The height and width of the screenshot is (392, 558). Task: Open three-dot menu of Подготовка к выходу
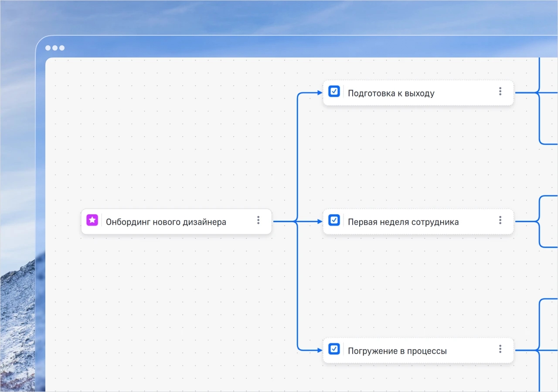[x=500, y=91]
